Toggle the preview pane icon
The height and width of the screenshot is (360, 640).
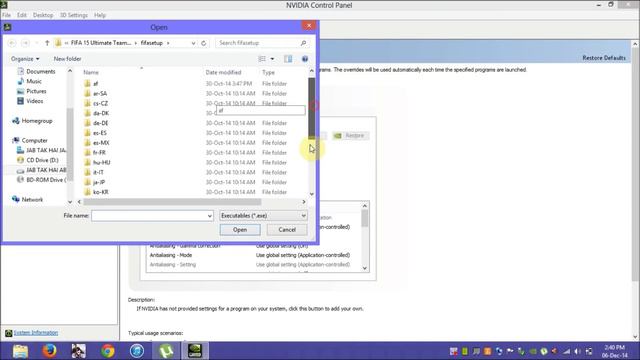tap(288, 59)
